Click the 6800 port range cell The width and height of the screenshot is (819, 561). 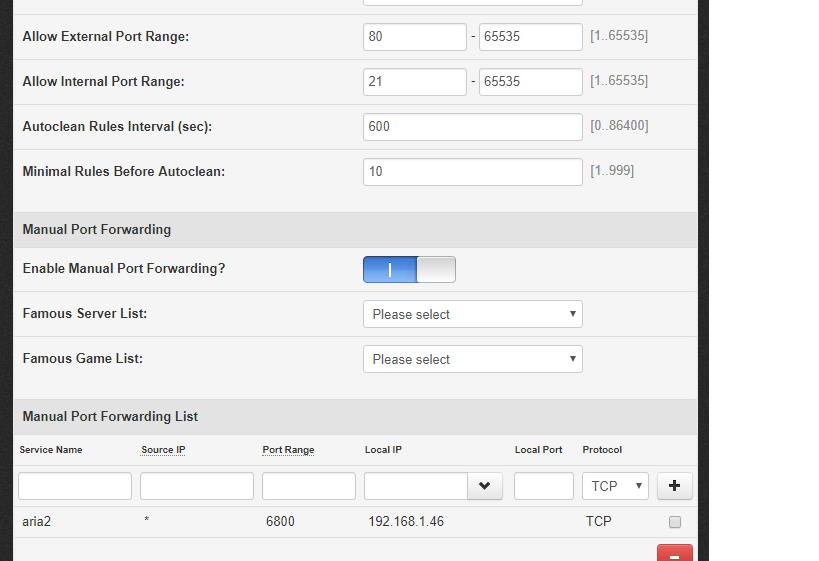coord(280,521)
